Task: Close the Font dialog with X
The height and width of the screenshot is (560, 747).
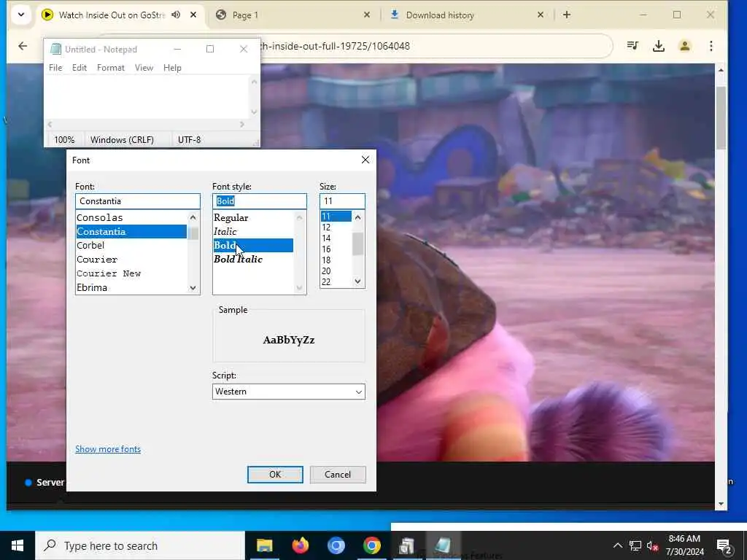Action: tap(365, 160)
